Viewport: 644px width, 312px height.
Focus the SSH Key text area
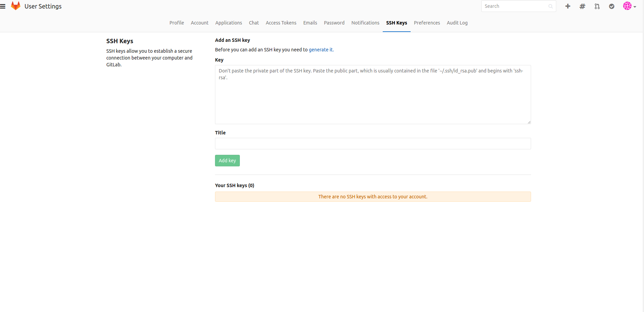[373, 95]
